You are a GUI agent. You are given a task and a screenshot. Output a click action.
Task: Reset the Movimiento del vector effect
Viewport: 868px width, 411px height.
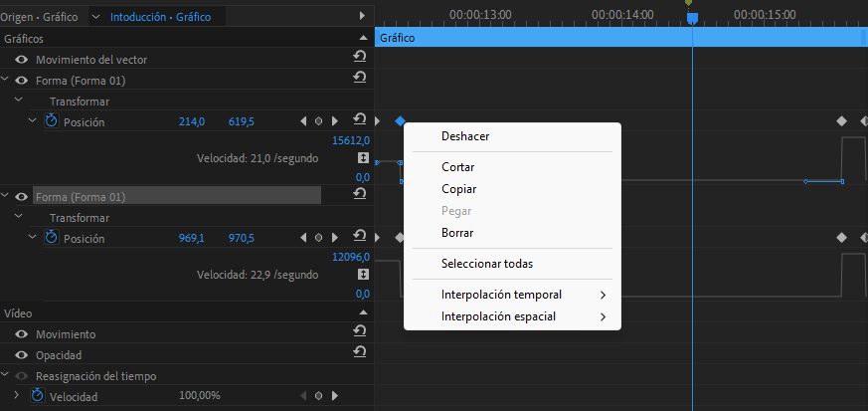(x=359, y=59)
